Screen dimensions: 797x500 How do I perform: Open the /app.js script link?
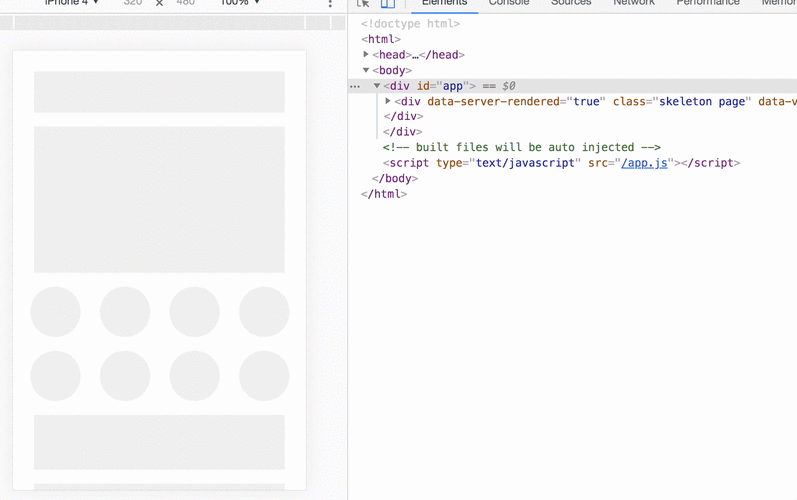(644, 163)
